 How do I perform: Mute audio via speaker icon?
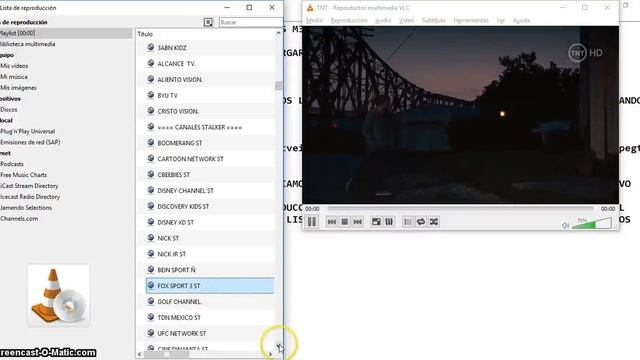(x=565, y=225)
